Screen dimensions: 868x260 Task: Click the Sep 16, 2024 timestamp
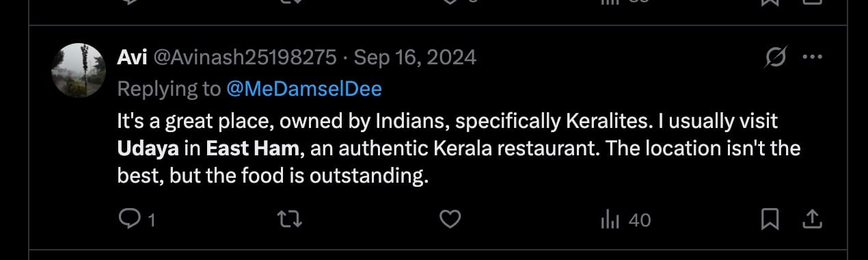tap(415, 57)
